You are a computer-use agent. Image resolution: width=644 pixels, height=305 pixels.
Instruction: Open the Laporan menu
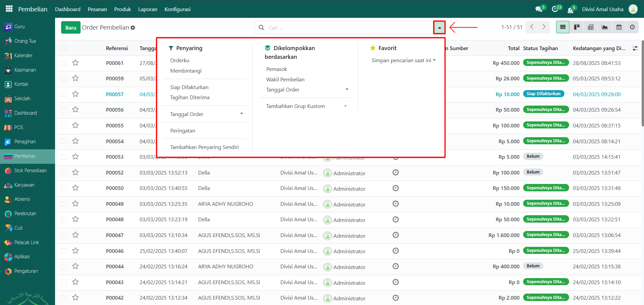[147, 9]
